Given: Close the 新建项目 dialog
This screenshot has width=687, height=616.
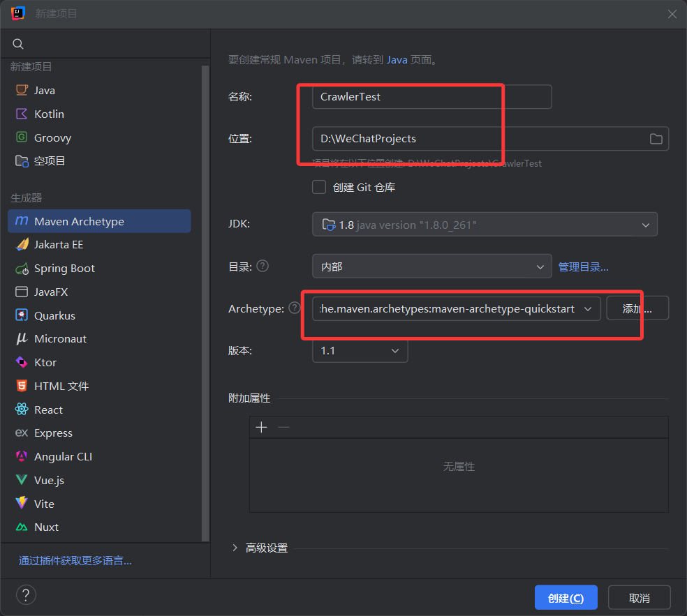Looking at the screenshot, I should (672, 14).
